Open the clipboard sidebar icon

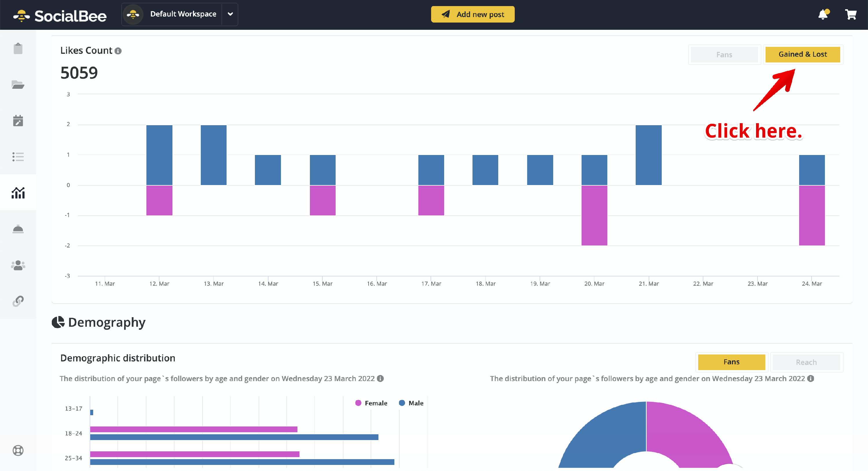tap(18, 49)
